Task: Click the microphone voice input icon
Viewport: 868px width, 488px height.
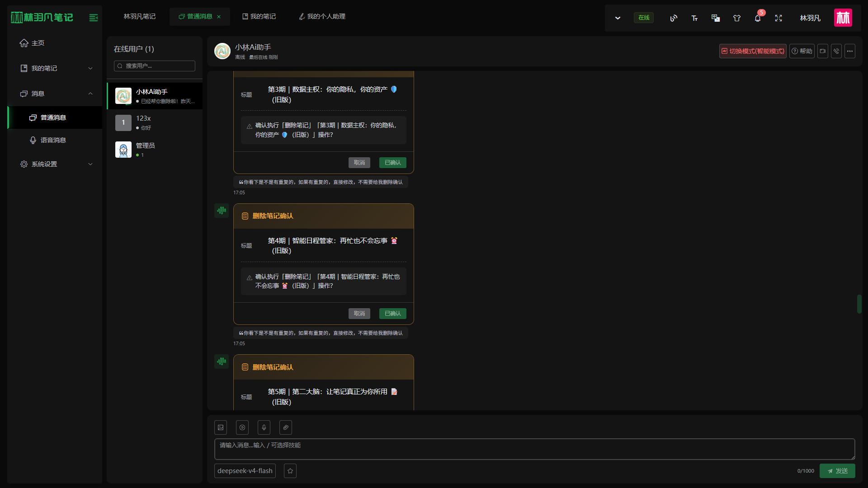Action: 264,427
